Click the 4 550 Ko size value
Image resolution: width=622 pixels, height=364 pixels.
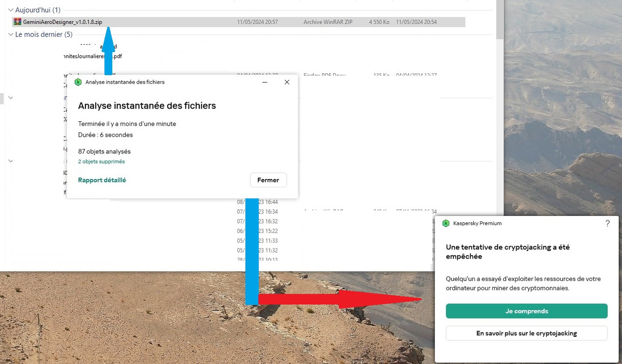[x=379, y=21]
